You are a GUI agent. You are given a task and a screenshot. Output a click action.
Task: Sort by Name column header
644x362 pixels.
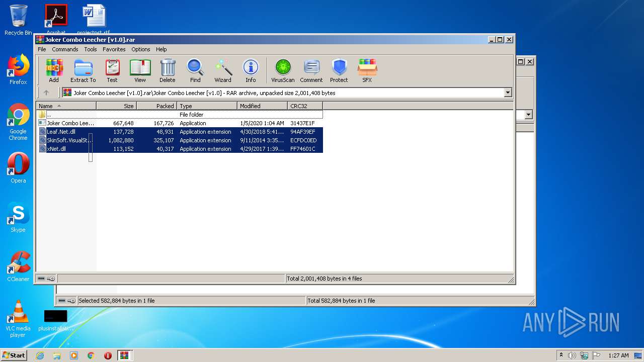coord(66,106)
